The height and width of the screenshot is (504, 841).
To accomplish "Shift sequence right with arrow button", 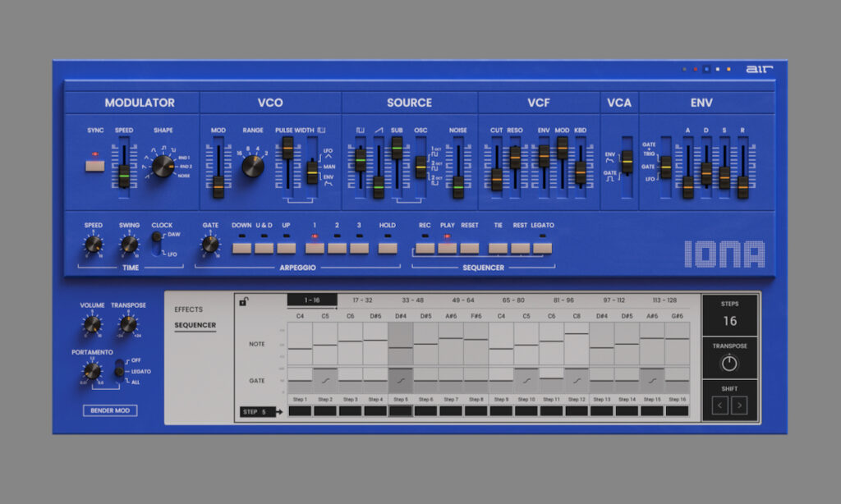I will point(739,405).
